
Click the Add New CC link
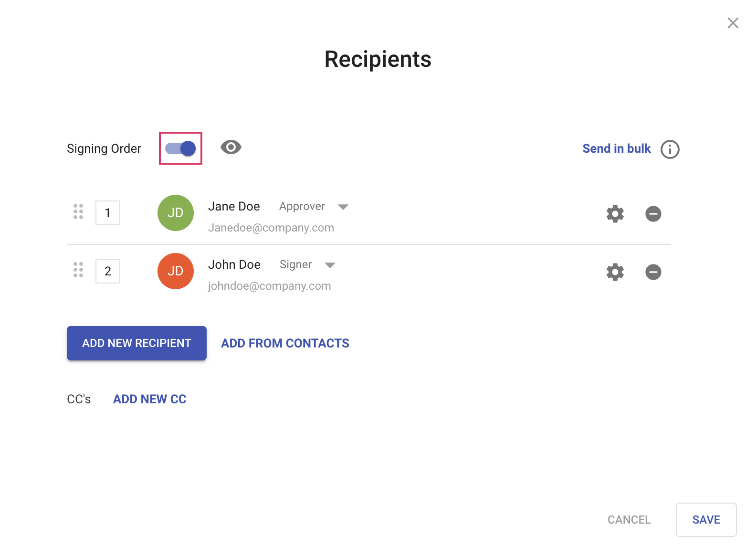coord(149,399)
